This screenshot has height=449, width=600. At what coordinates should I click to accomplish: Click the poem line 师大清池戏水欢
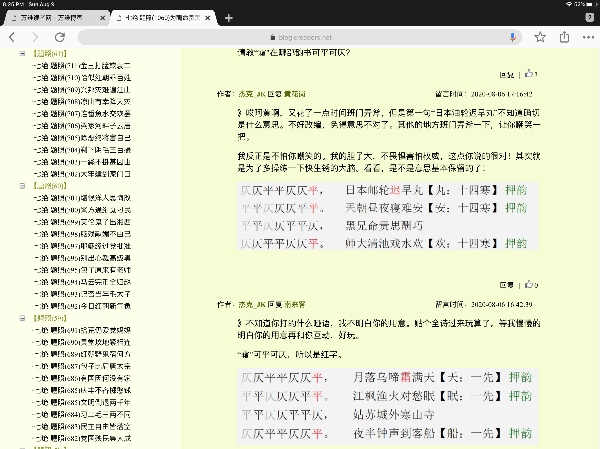click(384, 243)
